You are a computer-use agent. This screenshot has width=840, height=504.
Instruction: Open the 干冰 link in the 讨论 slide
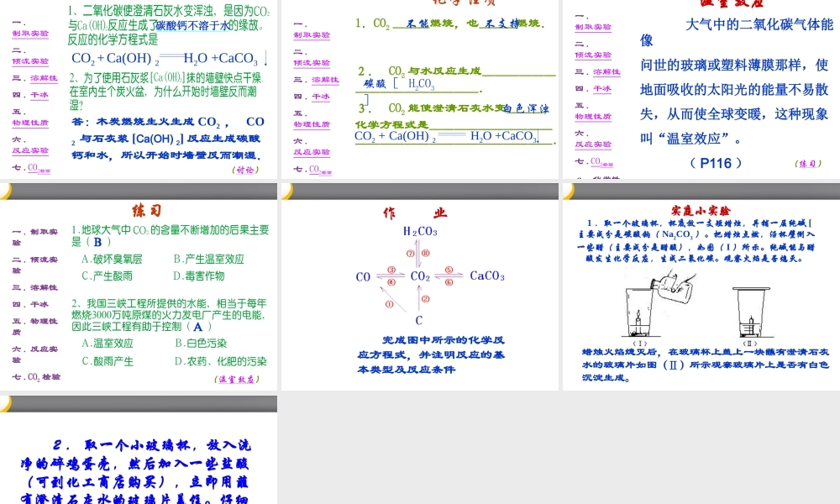(39, 95)
